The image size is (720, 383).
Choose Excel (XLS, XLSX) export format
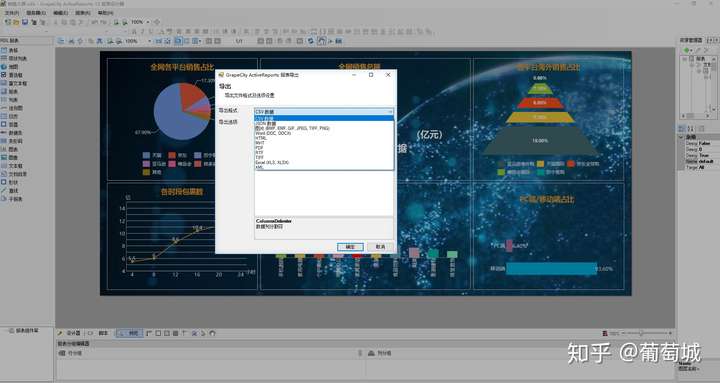[272, 163]
